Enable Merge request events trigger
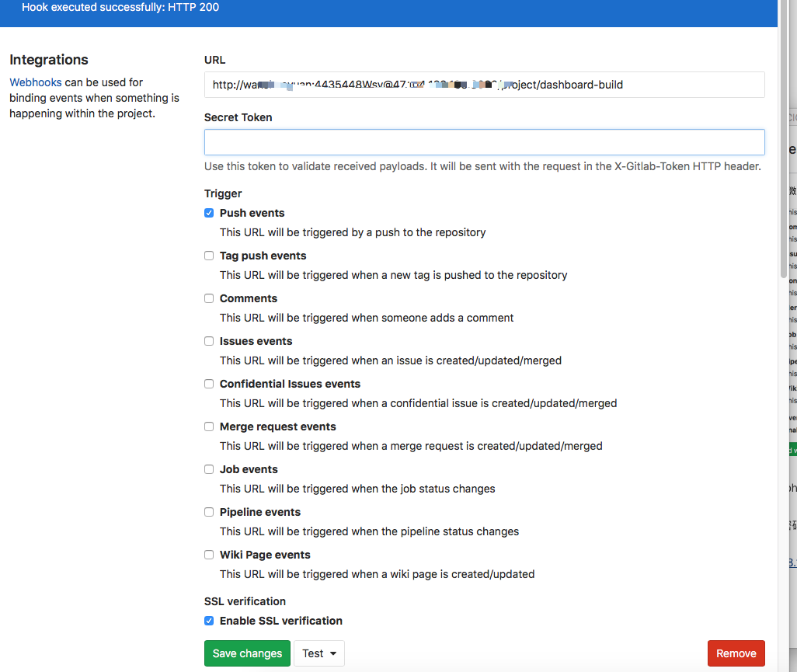The width and height of the screenshot is (797, 672). tap(209, 427)
